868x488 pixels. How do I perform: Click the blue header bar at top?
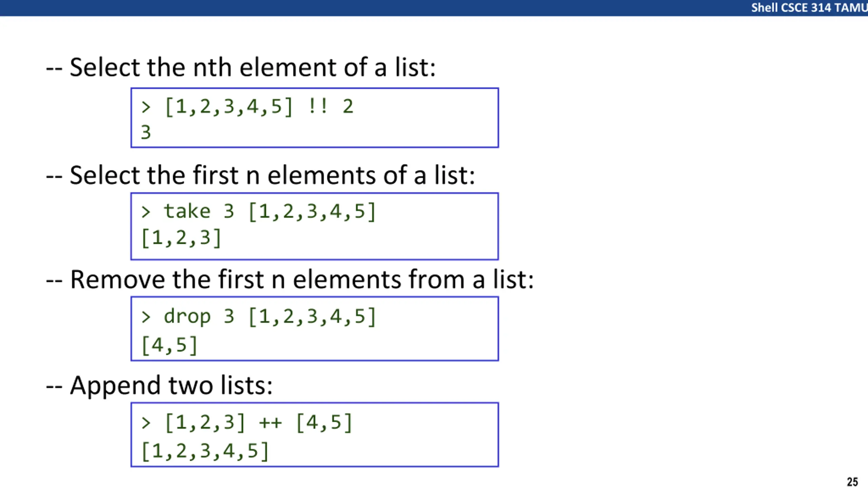tap(434, 8)
